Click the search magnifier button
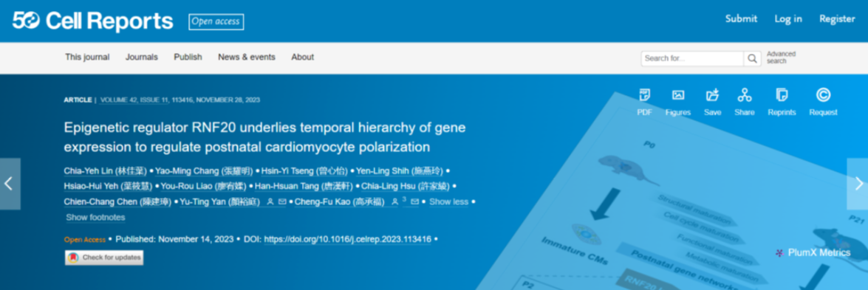This screenshot has height=290, width=868. coord(752,58)
